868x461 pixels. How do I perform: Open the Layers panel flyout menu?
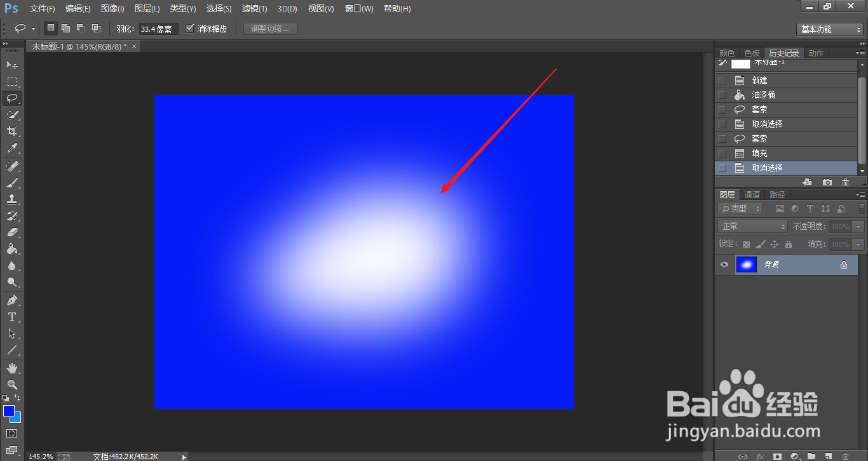click(860, 194)
